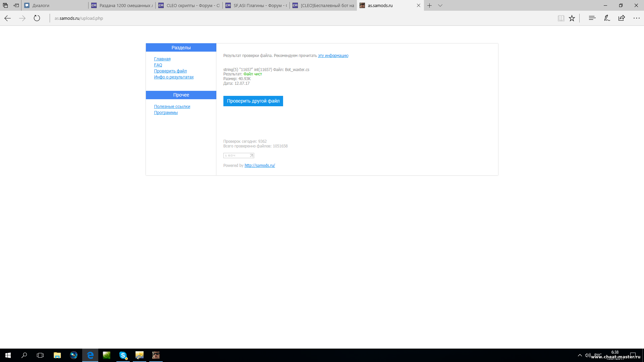Open a new tab with plus

click(429, 5)
